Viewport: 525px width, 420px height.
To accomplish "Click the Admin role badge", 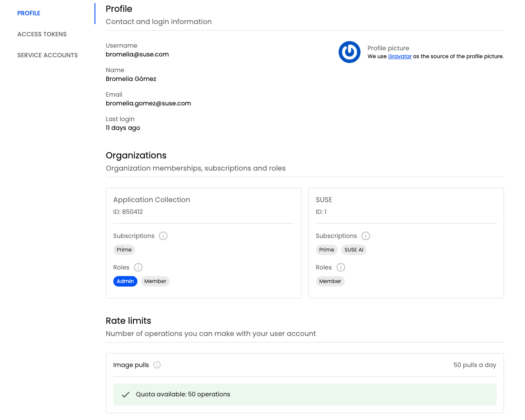I will pyautogui.click(x=125, y=281).
